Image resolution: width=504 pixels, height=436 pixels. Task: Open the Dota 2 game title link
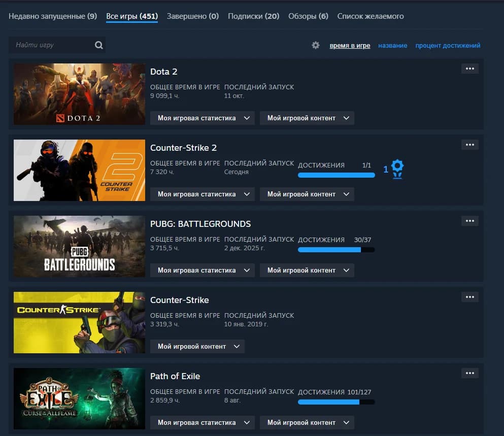[163, 72]
